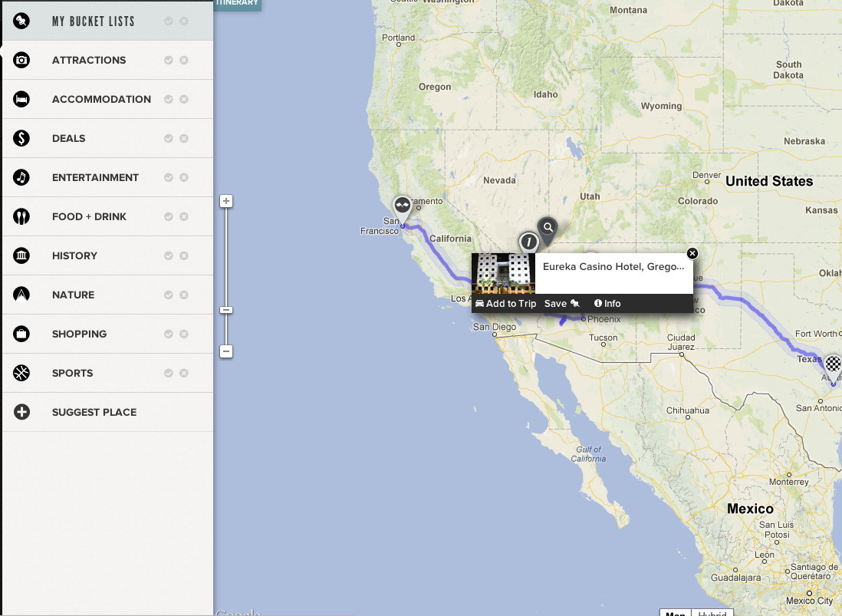Enable the Accommodation check toggle
Viewport: 842px width, 616px height.
tap(169, 100)
